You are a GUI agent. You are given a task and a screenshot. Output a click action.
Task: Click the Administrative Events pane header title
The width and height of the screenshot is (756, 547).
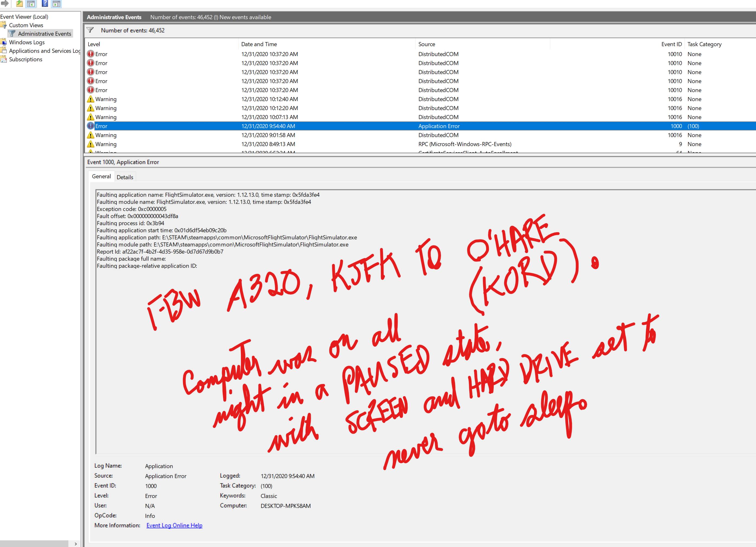(x=114, y=17)
